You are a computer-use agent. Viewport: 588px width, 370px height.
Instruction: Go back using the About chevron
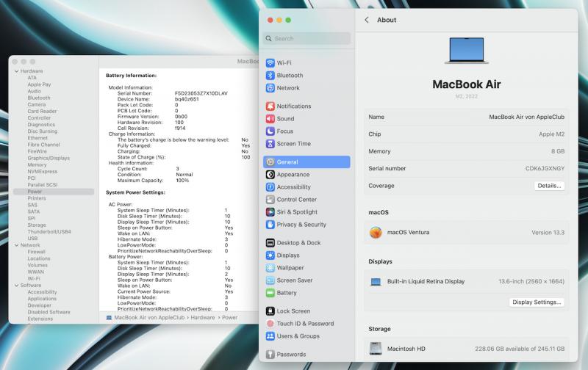(367, 20)
